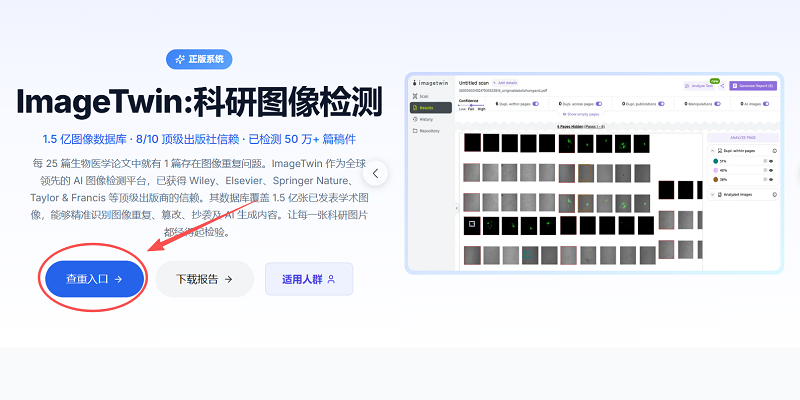Click the ImageTwin:科研图像检测 heading

pos(199,102)
